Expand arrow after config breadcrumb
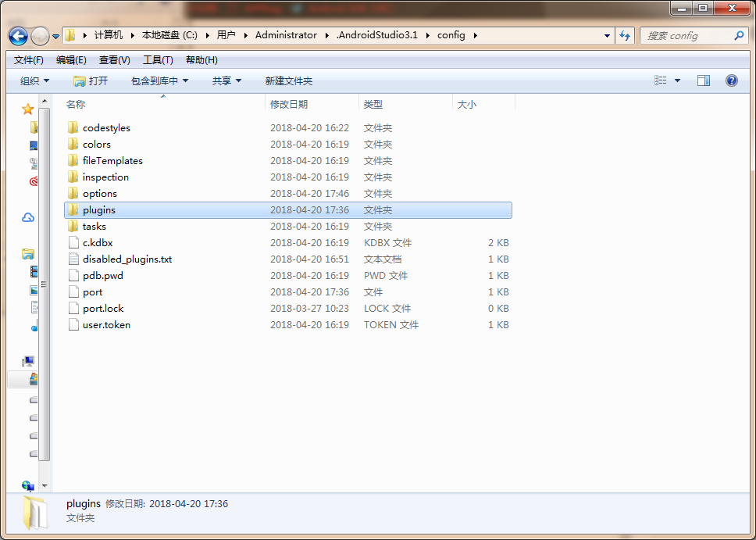Viewport: 756px width, 540px height. pyautogui.click(x=476, y=35)
